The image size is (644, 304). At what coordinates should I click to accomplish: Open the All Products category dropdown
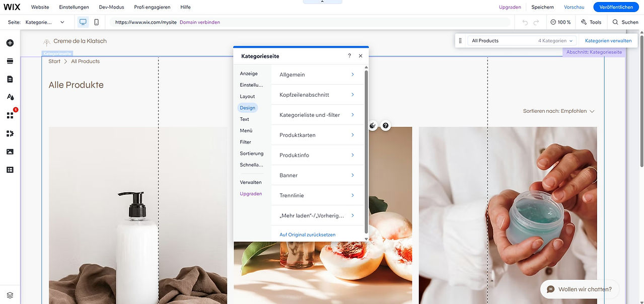pos(522,41)
